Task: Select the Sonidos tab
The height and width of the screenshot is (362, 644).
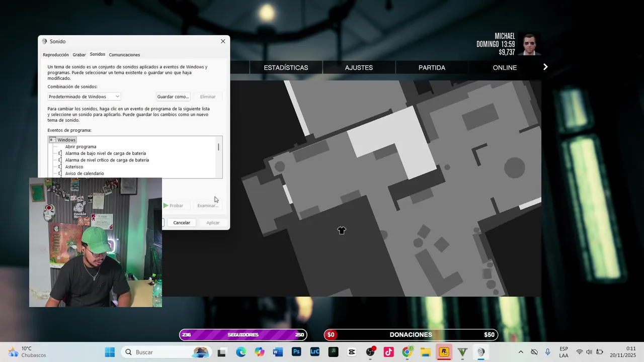Action: 98,54
